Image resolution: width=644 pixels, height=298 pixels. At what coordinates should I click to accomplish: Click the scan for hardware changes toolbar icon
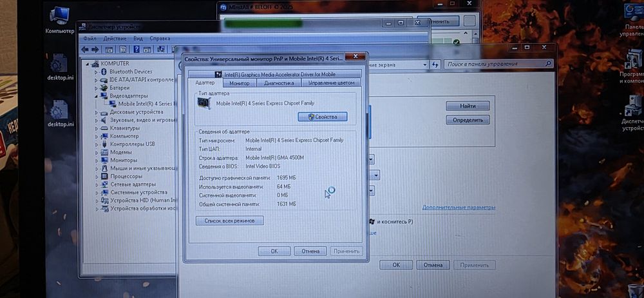pyautogui.click(x=160, y=50)
